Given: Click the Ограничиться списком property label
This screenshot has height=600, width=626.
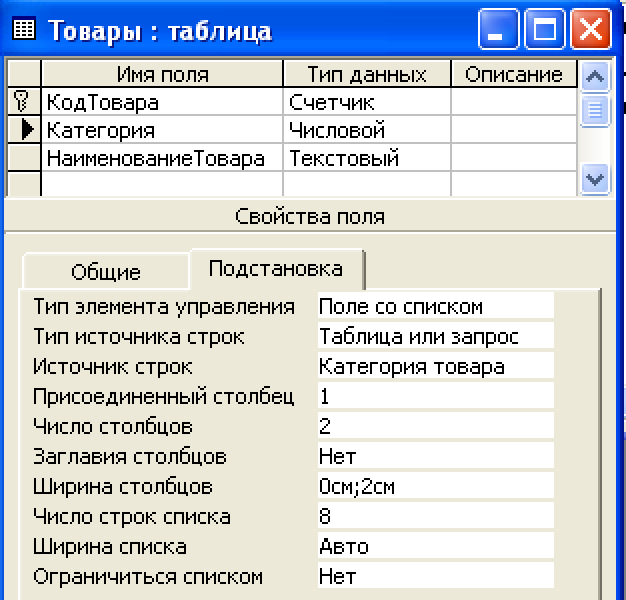Looking at the screenshot, I should click(x=148, y=576).
